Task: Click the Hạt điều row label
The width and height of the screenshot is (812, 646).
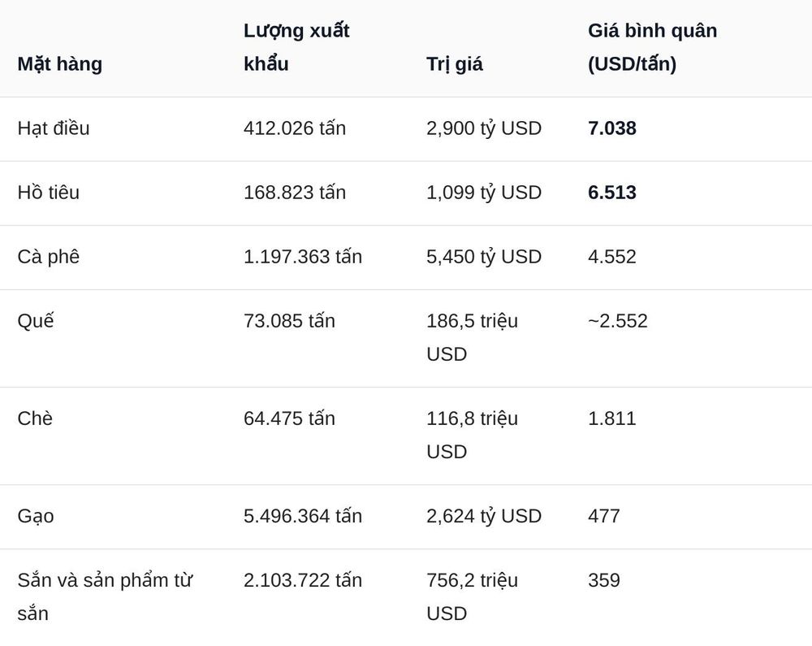Action: (x=54, y=128)
